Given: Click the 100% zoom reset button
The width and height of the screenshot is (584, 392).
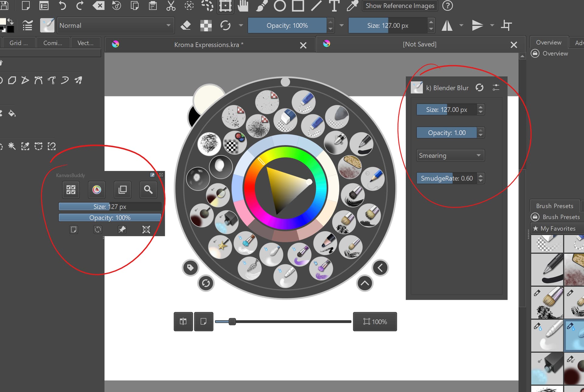Looking at the screenshot, I should pos(375,321).
